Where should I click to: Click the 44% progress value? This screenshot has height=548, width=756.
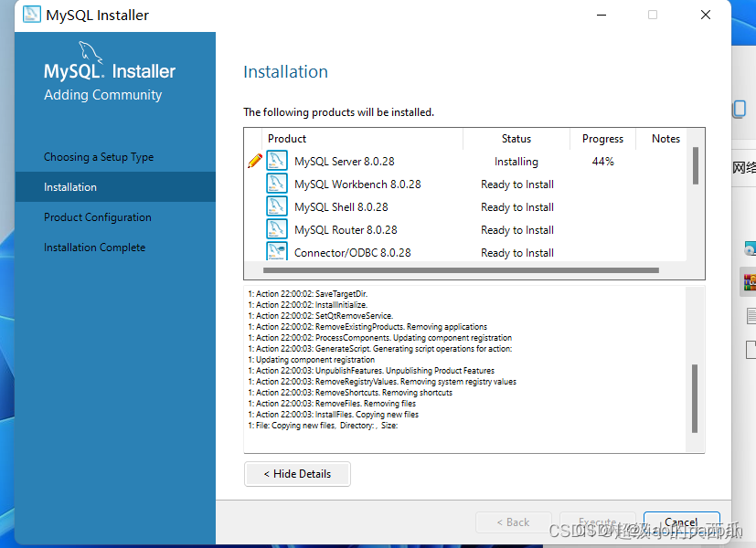point(602,162)
